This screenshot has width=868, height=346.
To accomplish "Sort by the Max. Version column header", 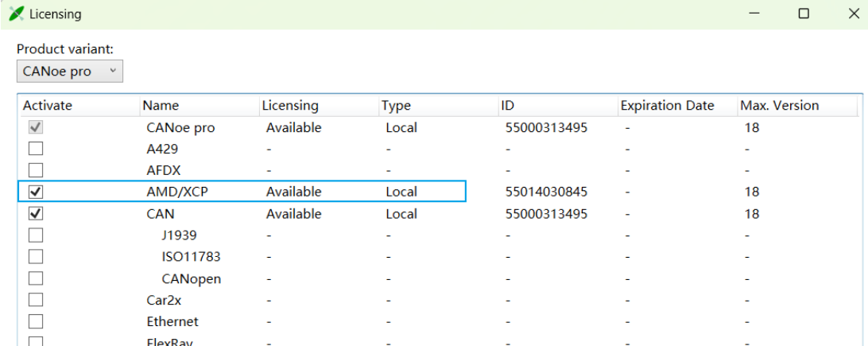I will tap(797, 106).
